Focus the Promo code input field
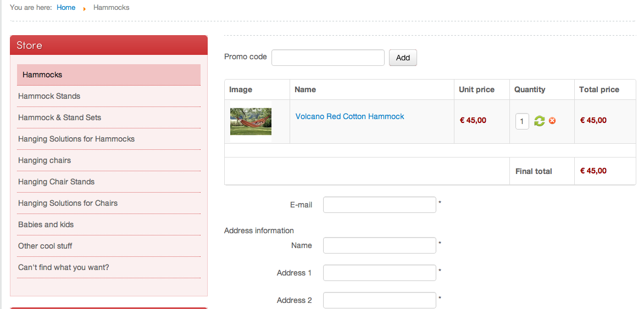 [327, 58]
